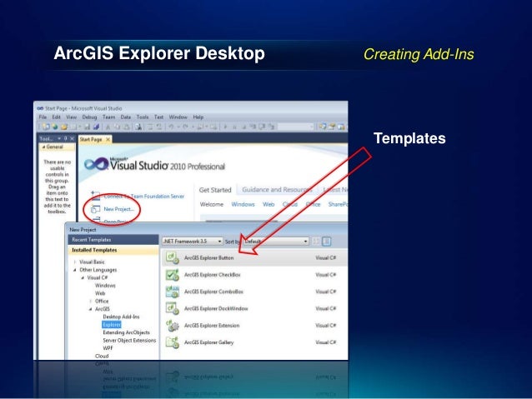This screenshot has height=399, width=532.
Task: Select WPF tree item
Action: (108, 348)
